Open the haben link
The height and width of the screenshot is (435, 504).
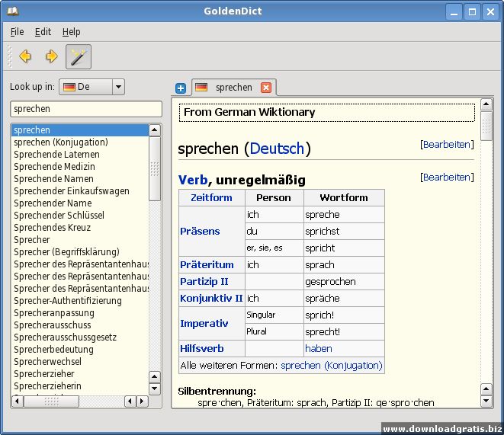[x=319, y=349]
